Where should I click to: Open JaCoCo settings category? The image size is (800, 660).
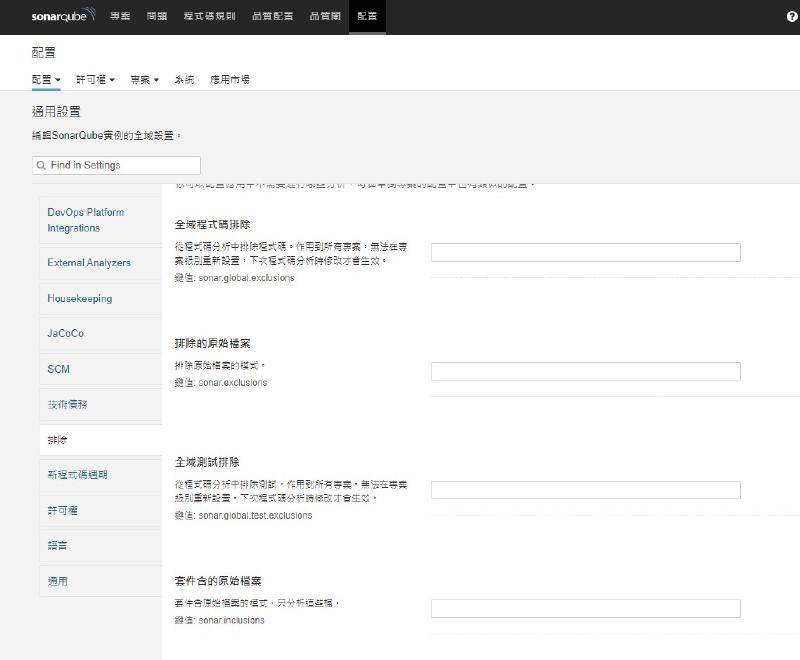(66, 334)
